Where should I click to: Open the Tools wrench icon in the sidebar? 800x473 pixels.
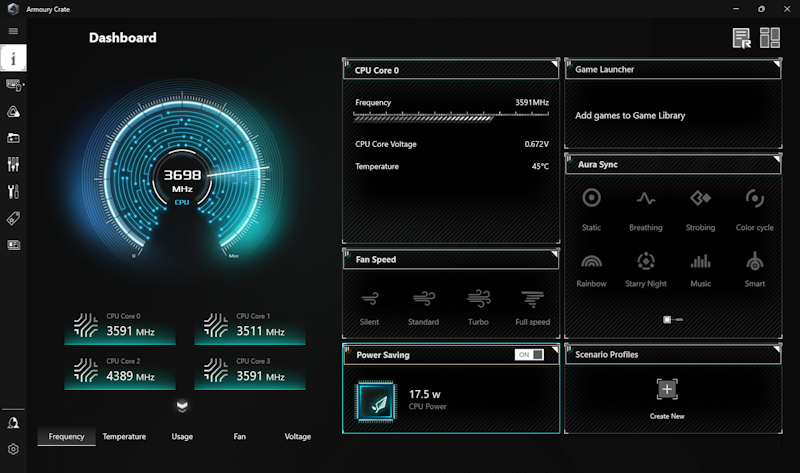tap(13, 191)
